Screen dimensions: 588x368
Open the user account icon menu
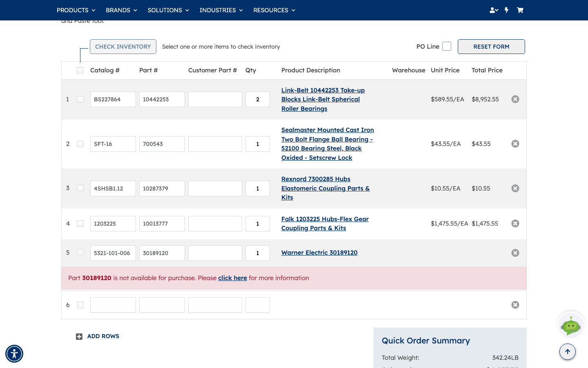pos(494,10)
